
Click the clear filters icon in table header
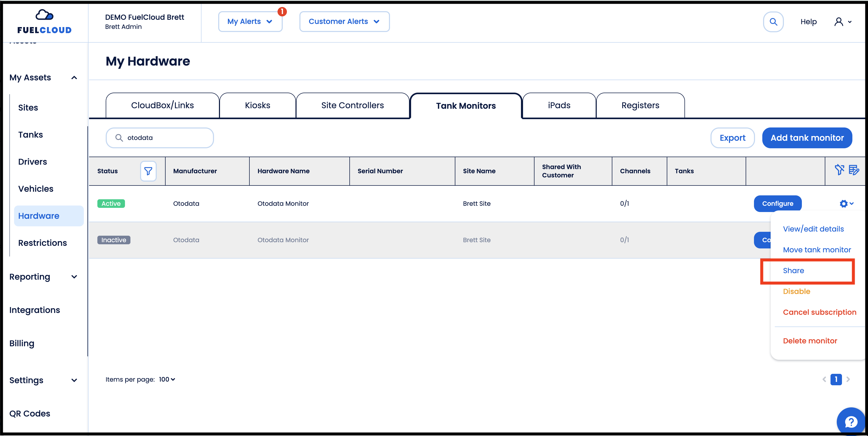pyautogui.click(x=839, y=170)
